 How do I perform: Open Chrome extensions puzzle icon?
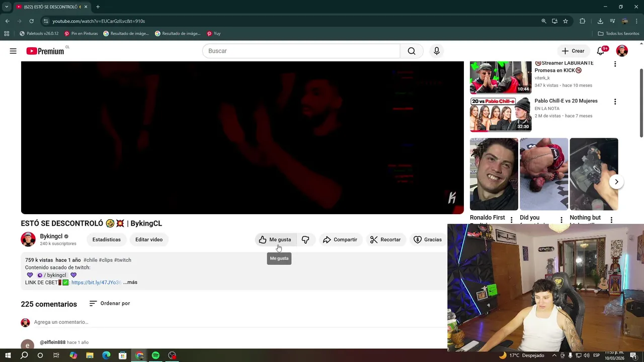583,21
